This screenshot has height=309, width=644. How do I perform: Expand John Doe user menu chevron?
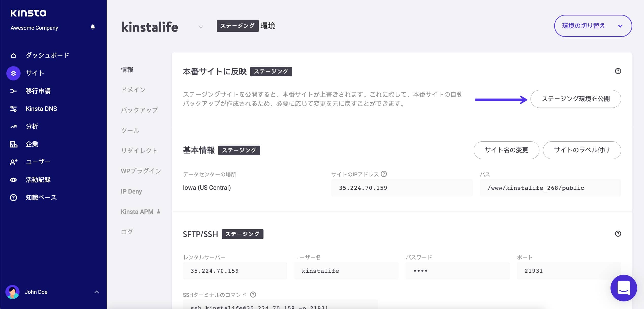tap(97, 292)
